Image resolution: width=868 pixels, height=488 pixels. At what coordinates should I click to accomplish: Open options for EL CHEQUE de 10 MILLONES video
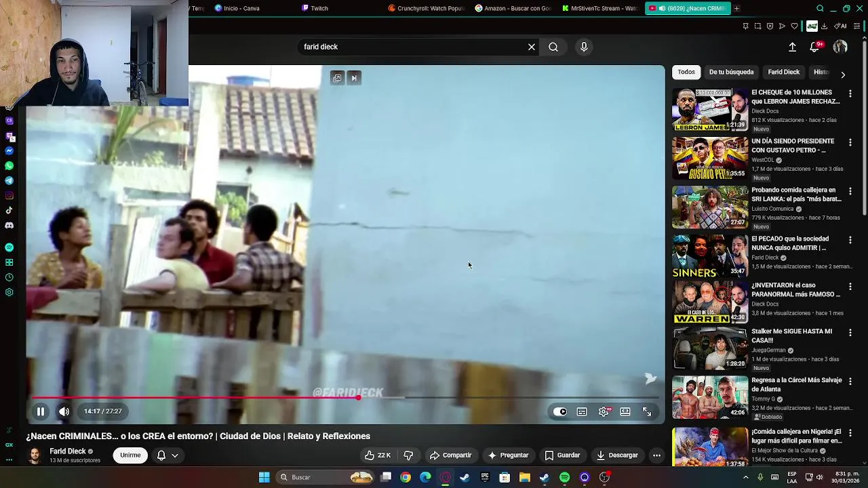click(850, 94)
